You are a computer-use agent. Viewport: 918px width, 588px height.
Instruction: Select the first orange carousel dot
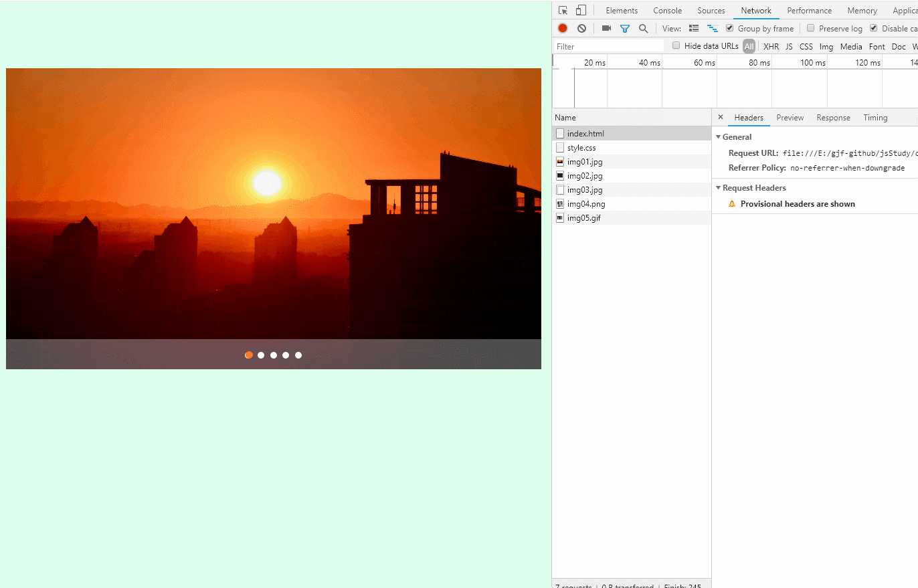pyautogui.click(x=249, y=355)
